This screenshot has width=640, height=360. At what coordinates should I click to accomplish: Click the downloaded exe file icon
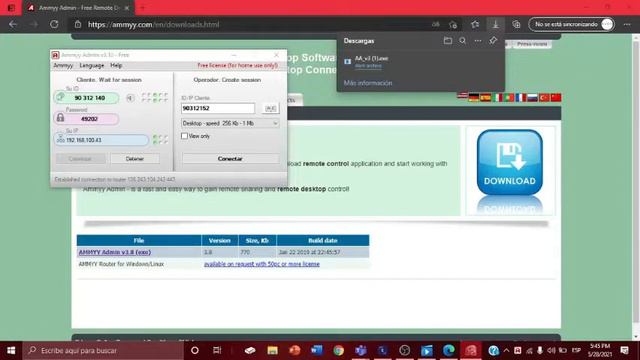tap(347, 62)
